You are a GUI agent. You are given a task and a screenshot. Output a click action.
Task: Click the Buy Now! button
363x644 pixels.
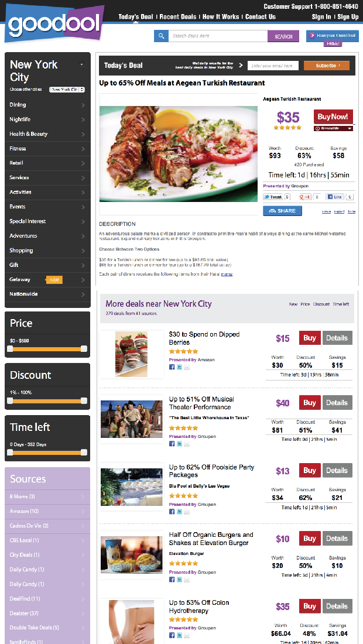(333, 117)
